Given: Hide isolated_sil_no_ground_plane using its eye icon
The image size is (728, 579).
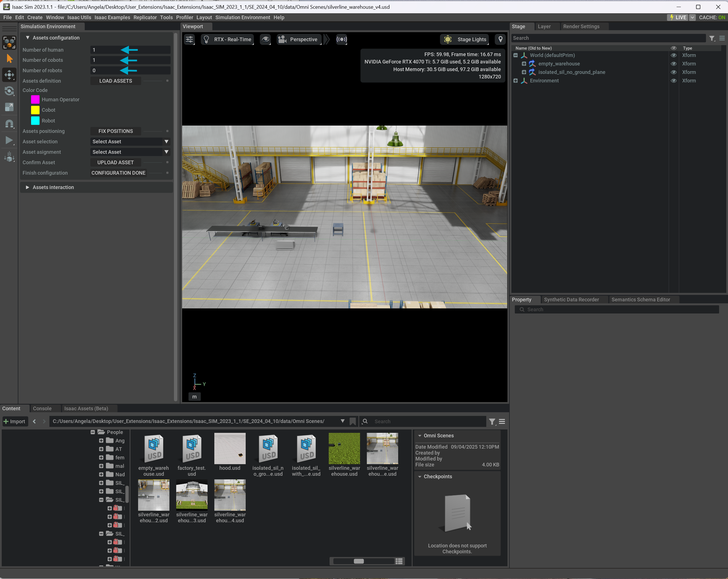Looking at the screenshot, I should 673,72.
